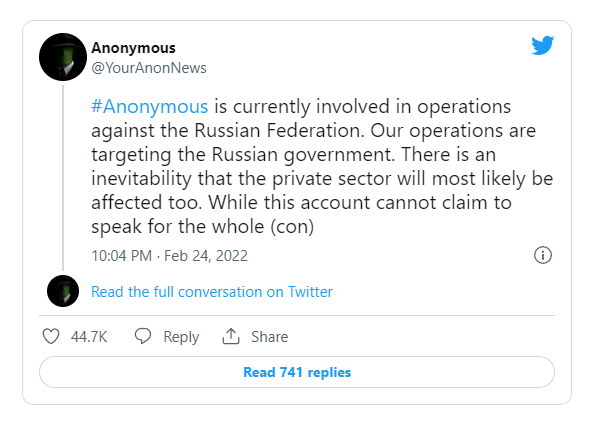Click the conversation thread vertical line
Screen dimensions: 599x424
click(63, 178)
